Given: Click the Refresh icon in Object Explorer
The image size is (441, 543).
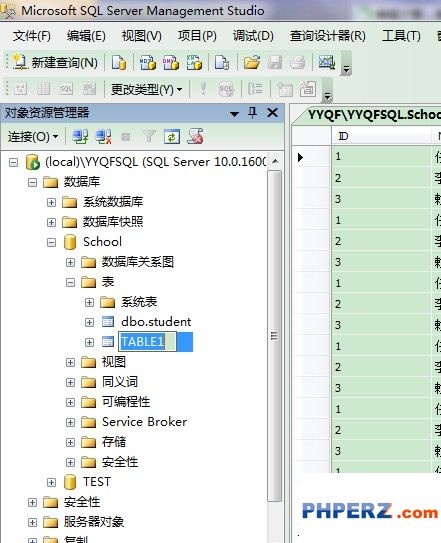Looking at the screenshot, I should click(172, 136).
